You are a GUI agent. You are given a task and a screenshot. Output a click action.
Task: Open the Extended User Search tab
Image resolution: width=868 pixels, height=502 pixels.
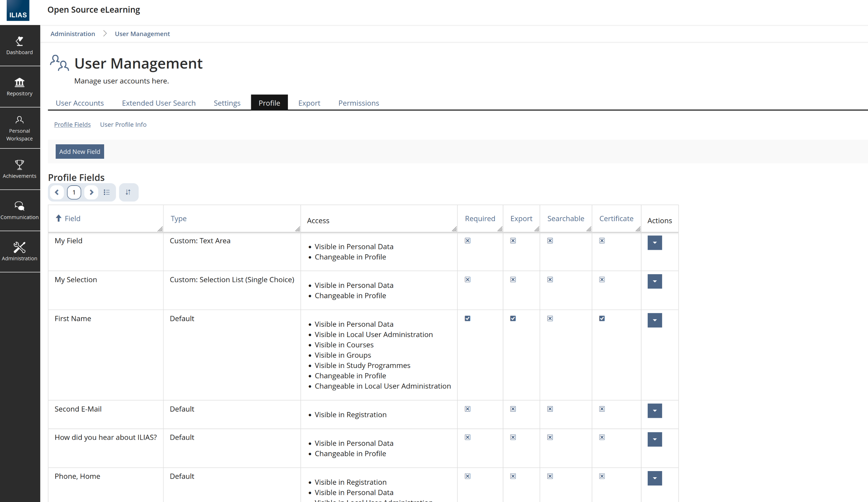click(158, 103)
